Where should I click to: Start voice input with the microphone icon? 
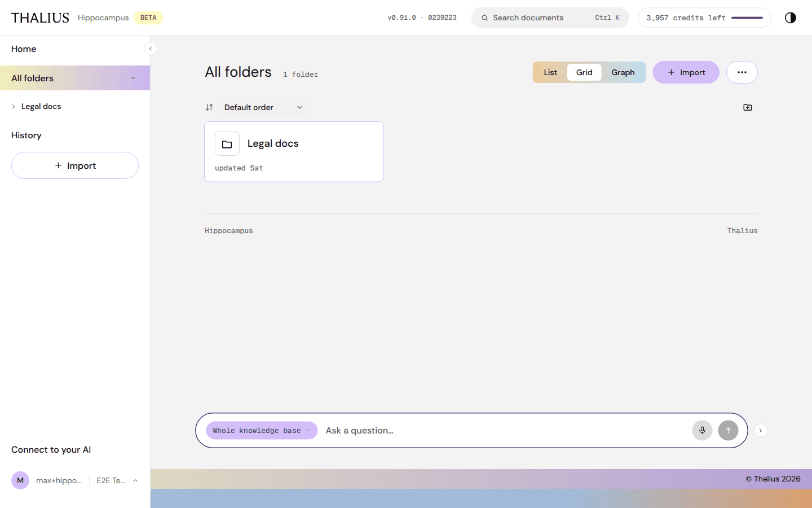[x=702, y=430]
